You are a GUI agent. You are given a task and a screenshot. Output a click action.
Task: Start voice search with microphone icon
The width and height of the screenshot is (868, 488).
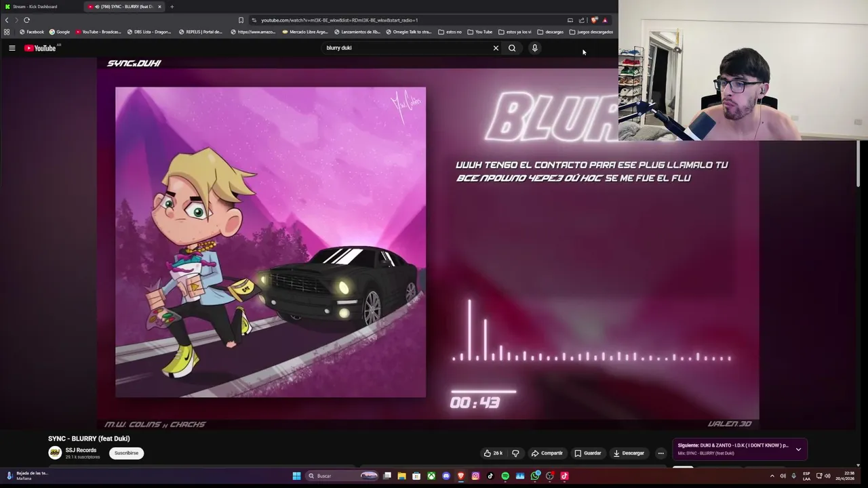coord(534,48)
